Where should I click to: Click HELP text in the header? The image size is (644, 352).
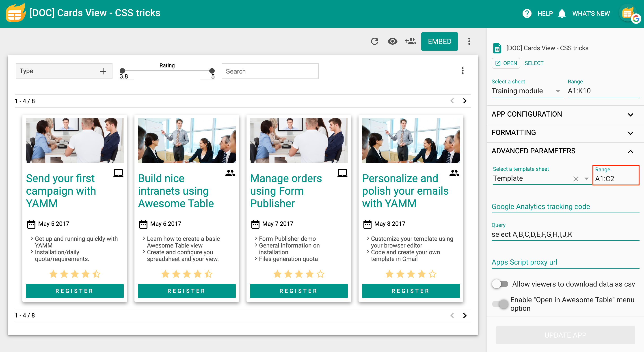(545, 13)
